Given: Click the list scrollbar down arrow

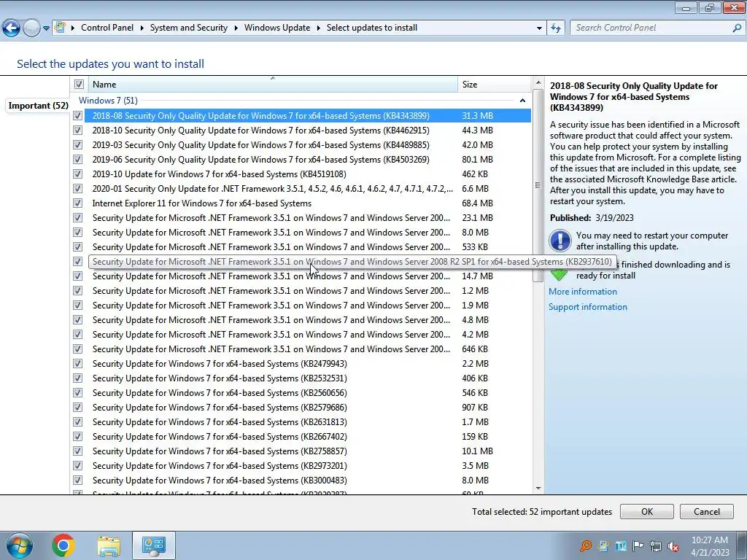Looking at the screenshot, I should 538,488.
